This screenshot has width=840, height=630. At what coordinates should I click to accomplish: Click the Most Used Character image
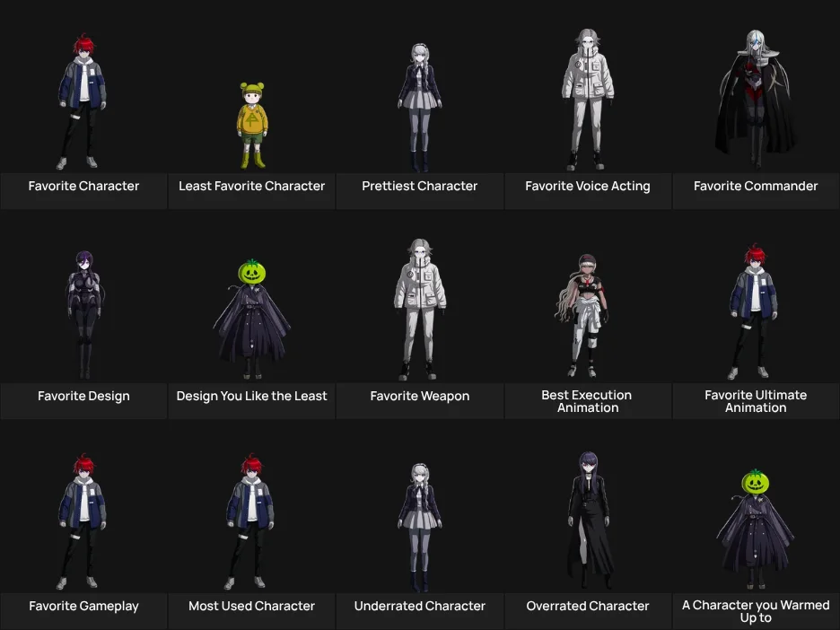pos(250,521)
